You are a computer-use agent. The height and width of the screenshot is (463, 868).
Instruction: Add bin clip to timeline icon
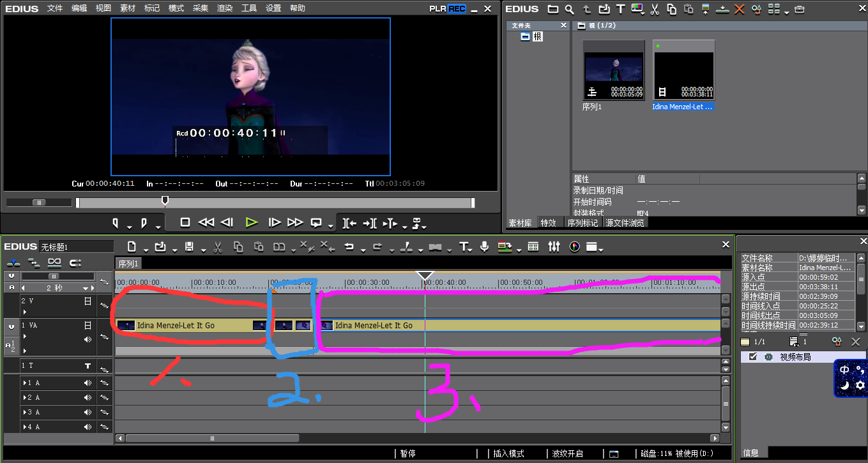pos(722,9)
